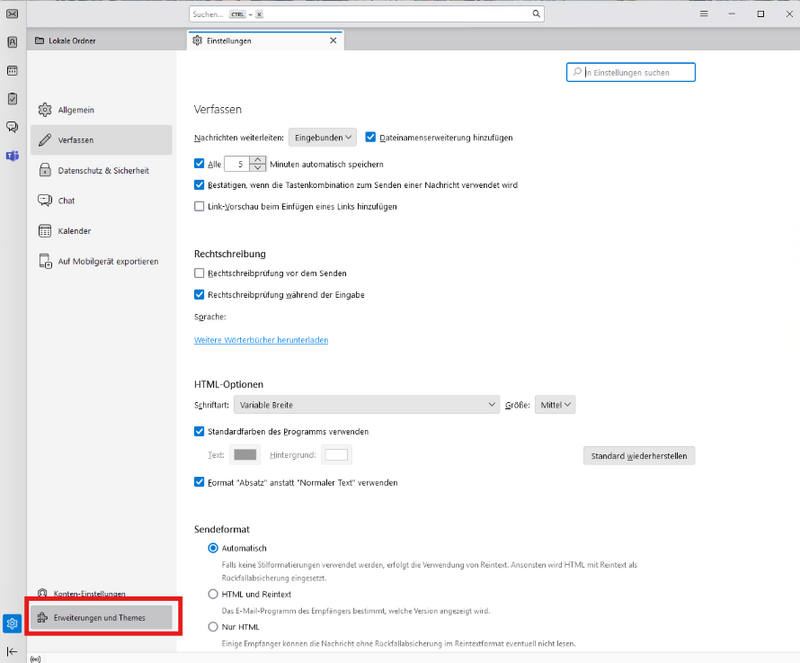Image resolution: width=800 pixels, height=663 pixels.
Task: Open the Address Book space icon
Action: point(12,42)
